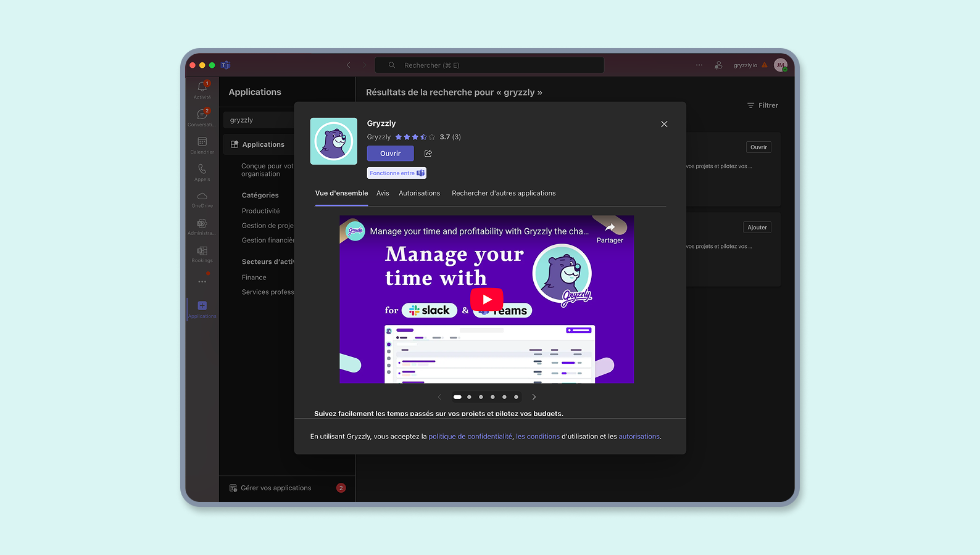The image size is (980, 555).
Task: Open Rechercher d'autres applications tab
Action: [x=504, y=193]
